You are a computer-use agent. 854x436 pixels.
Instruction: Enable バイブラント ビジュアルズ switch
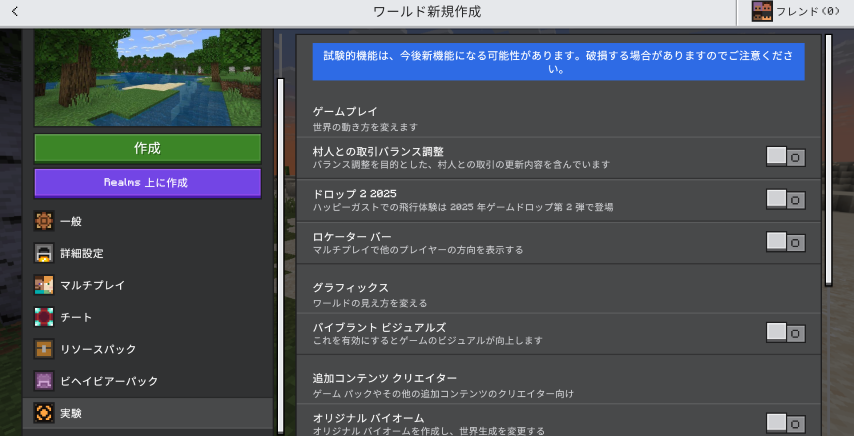coord(785,333)
